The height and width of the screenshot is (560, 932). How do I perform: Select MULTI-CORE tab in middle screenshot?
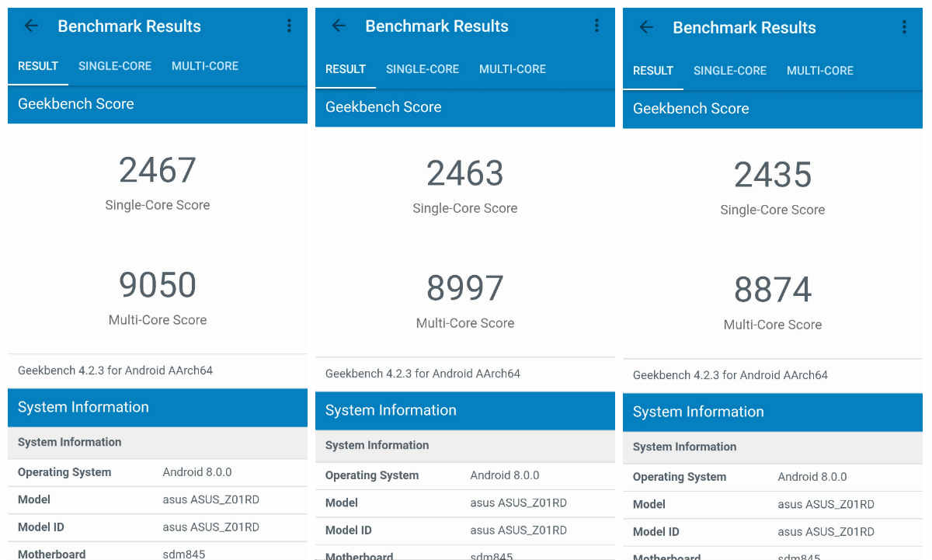point(513,69)
